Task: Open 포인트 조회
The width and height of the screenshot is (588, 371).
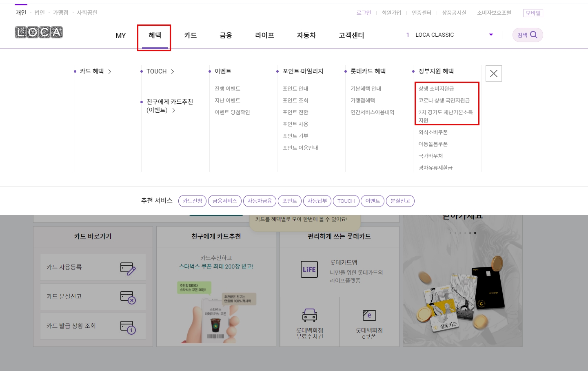Action: (295, 100)
